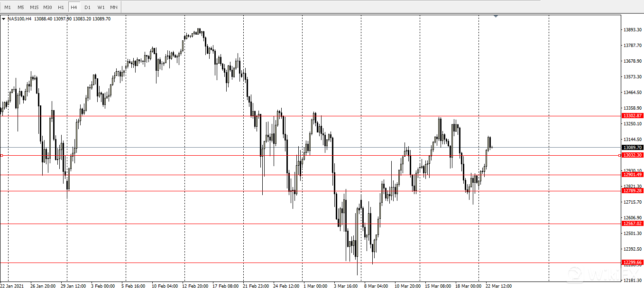Screen dimensions: 644x291
Task: Select the 12567.02 support level label
Action: pyautogui.click(x=633, y=224)
